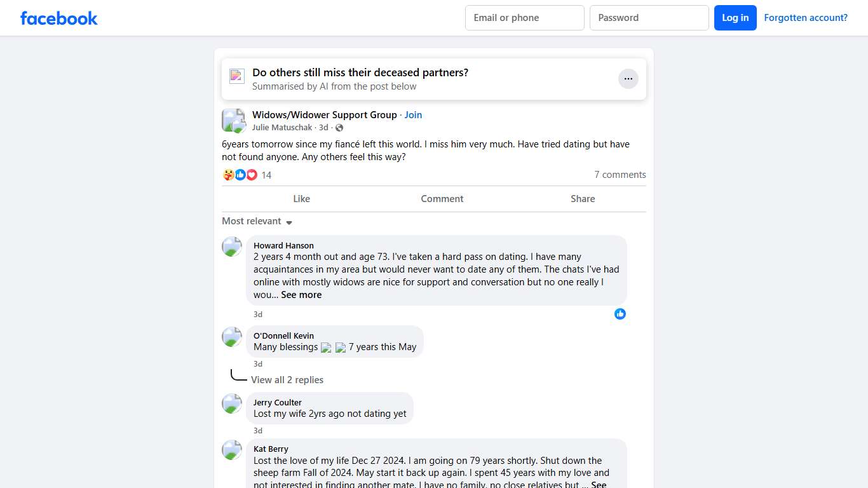Click the AI summary sparkle icon

coord(237,76)
